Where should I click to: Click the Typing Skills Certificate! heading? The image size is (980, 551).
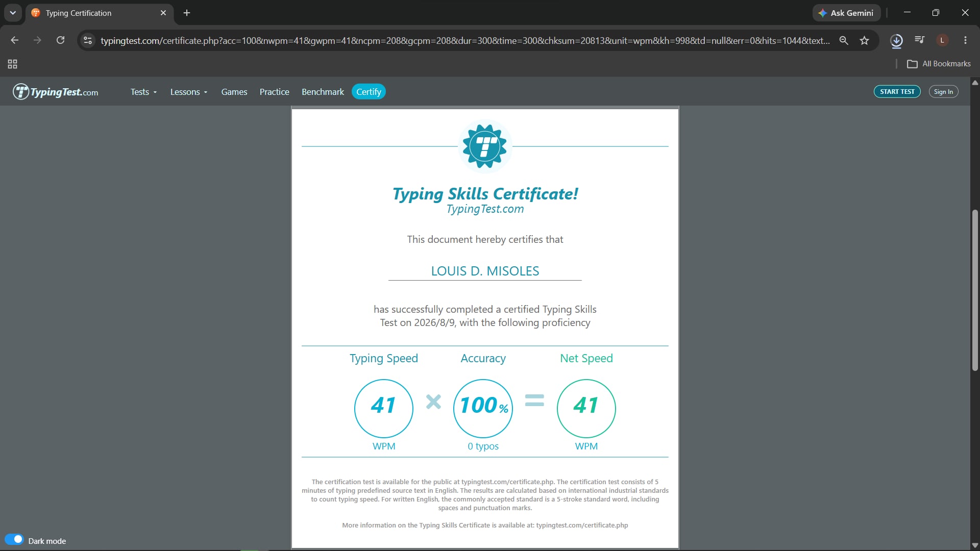click(485, 194)
